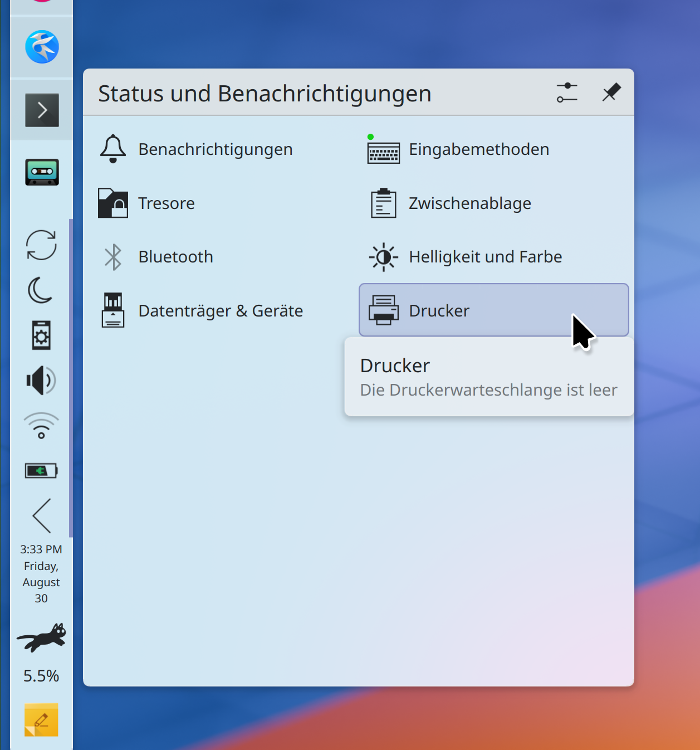Click the Bluetooth icon in the panel
The image size is (700, 750).
tap(113, 257)
